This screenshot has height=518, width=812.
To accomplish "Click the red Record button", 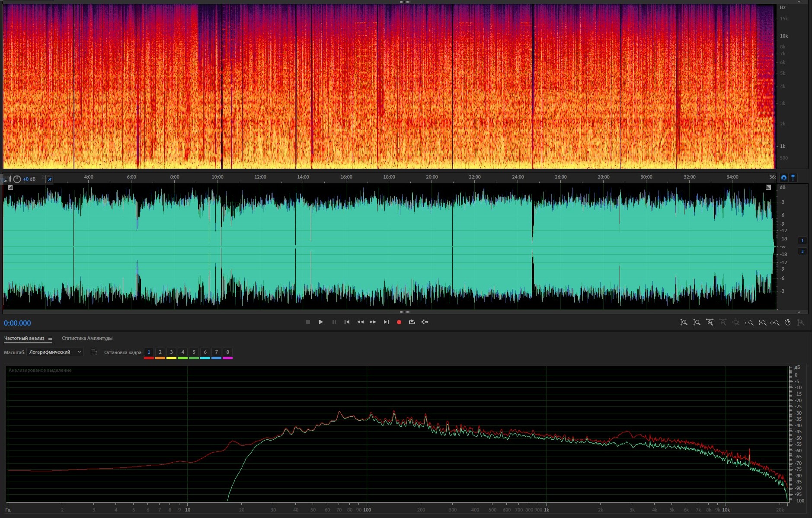I will (x=399, y=322).
